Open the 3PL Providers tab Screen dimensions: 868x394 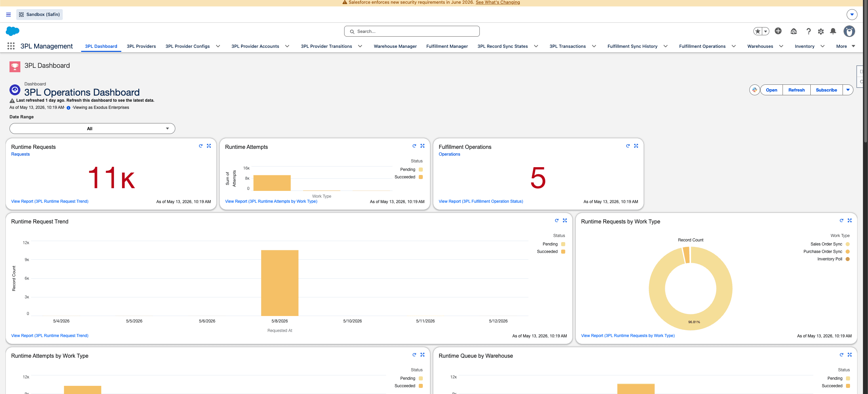coord(141,46)
